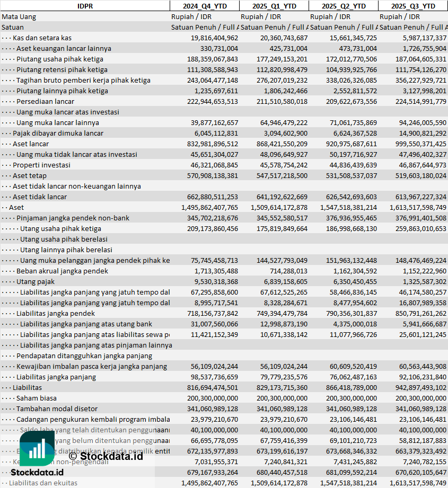The image size is (448, 488).
Task: Select the Kas dan setara kas row label
Action: 42,38
